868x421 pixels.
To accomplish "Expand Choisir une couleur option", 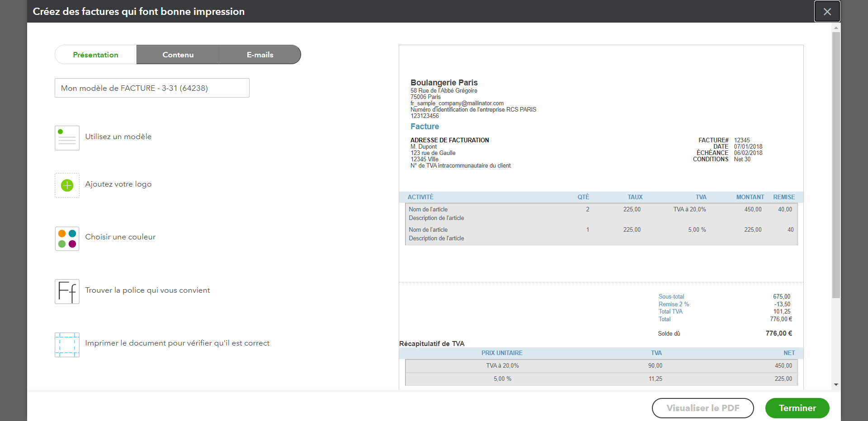I will point(120,237).
